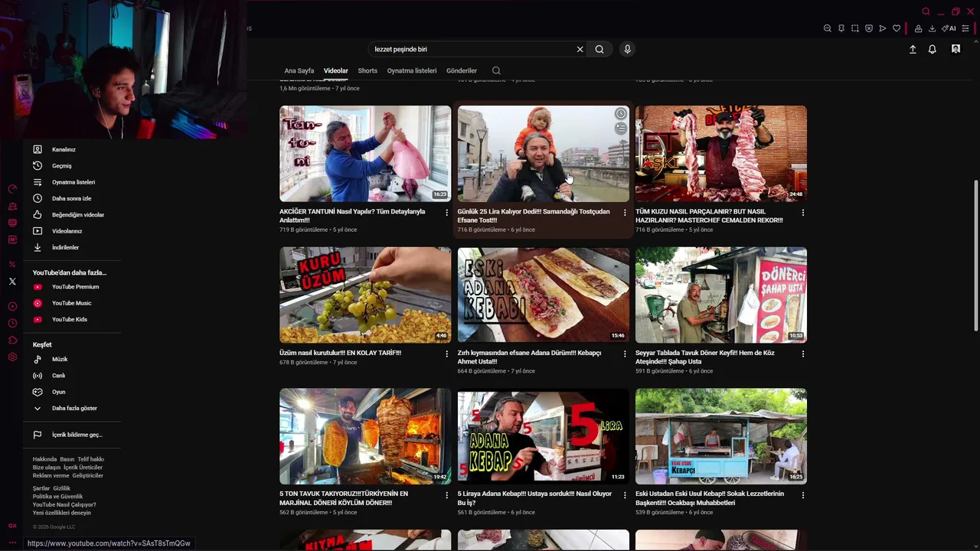This screenshot has height=551, width=980.
Task: Open the Gizlilik footer link
Action: (x=61, y=488)
